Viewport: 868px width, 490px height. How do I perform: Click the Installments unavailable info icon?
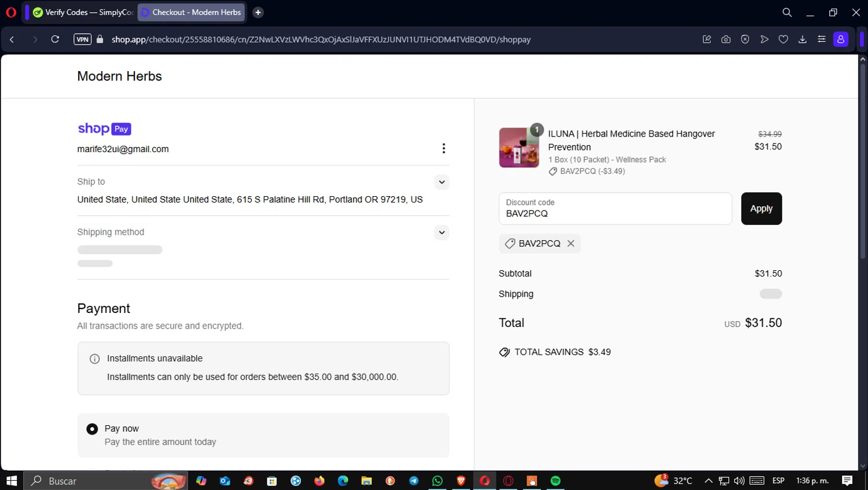[x=95, y=359]
